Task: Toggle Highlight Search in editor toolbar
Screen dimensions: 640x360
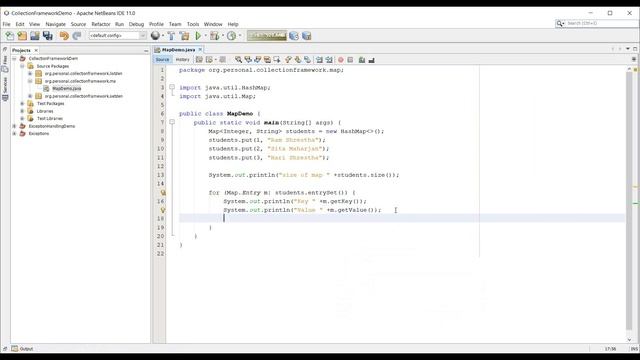Action: (267, 60)
